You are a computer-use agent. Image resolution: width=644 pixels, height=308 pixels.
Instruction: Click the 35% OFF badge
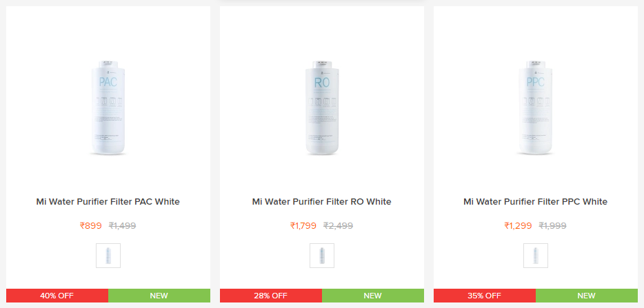pos(485,296)
